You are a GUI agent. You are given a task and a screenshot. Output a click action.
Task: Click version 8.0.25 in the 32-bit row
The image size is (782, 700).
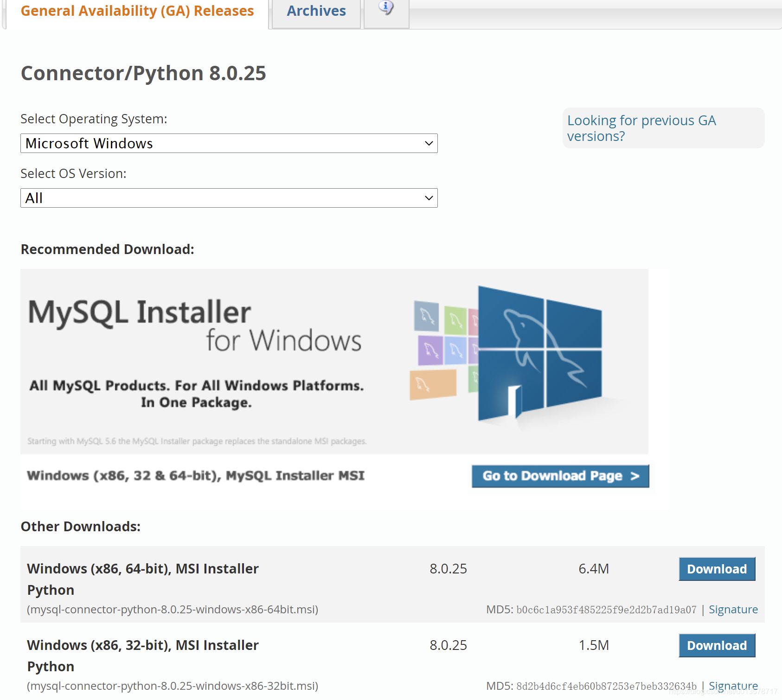pos(448,645)
